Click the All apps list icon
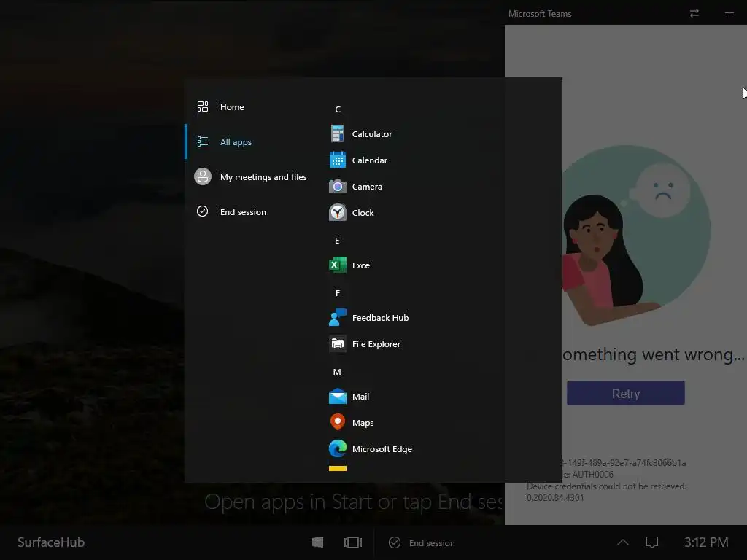Screen dimensions: 747x560 coord(203,141)
